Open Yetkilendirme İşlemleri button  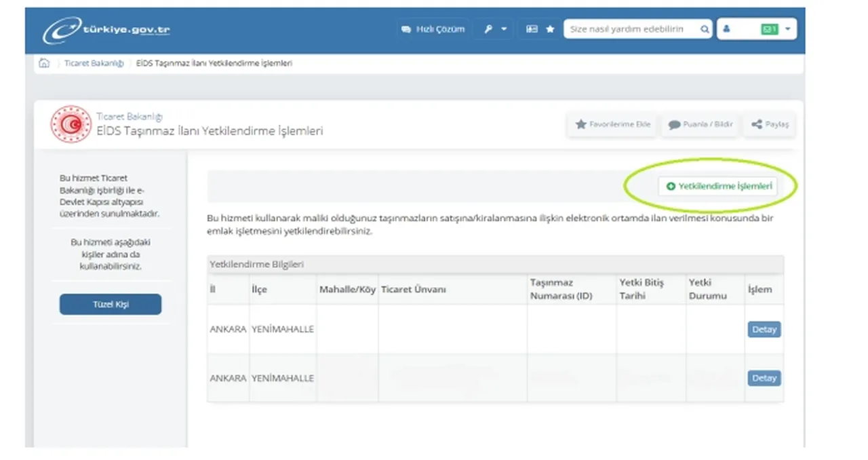pos(718,186)
